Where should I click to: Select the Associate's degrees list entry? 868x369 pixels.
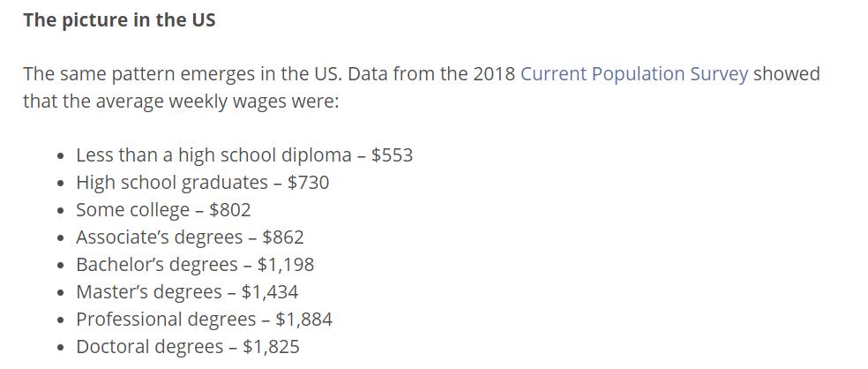(190, 237)
